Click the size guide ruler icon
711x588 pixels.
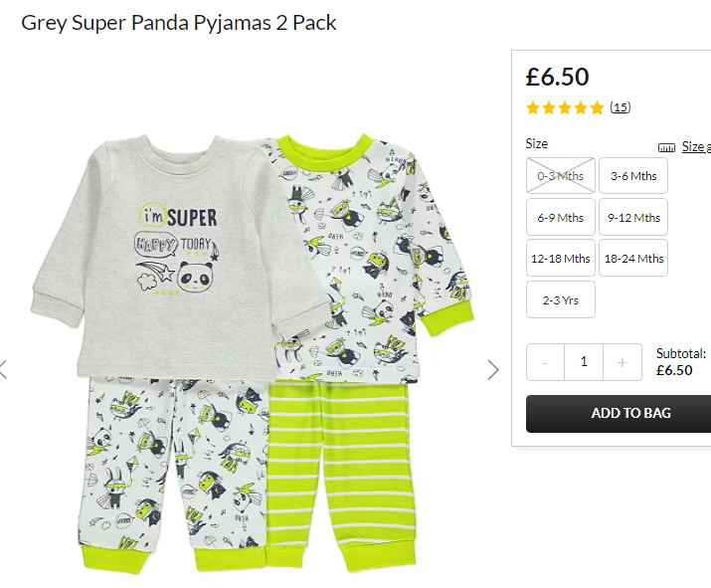click(x=666, y=147)
